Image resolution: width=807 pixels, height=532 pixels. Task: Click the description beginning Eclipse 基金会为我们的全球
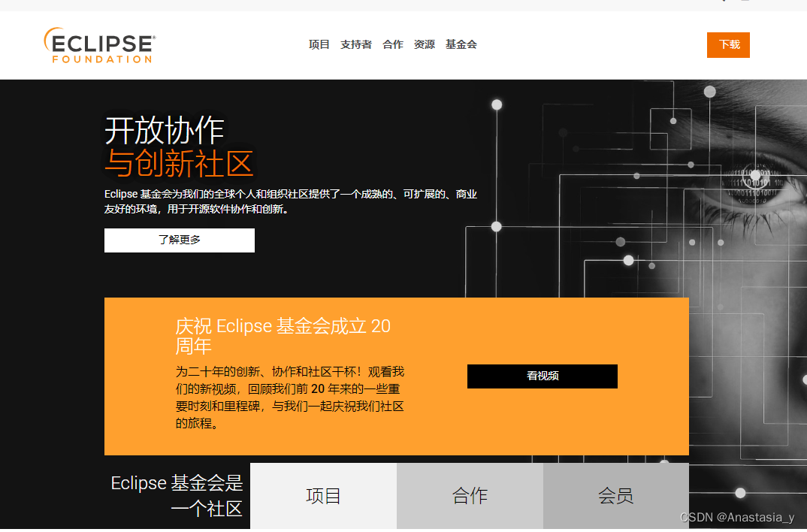coord(291,201)
